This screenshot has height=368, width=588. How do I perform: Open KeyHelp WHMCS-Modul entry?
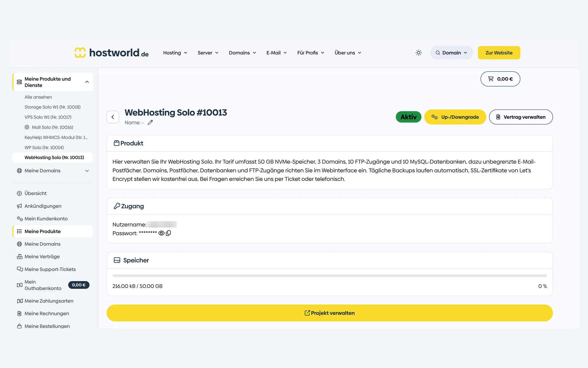click(56, 137)
